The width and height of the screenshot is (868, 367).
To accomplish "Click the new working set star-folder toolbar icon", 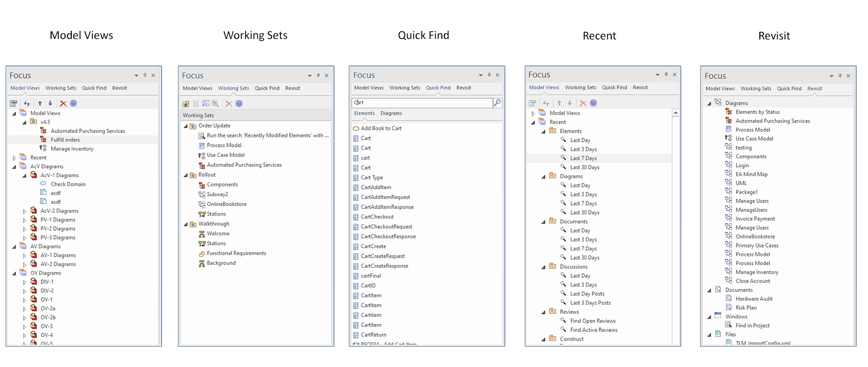I will pyautogui.click(x=186, y=104).
